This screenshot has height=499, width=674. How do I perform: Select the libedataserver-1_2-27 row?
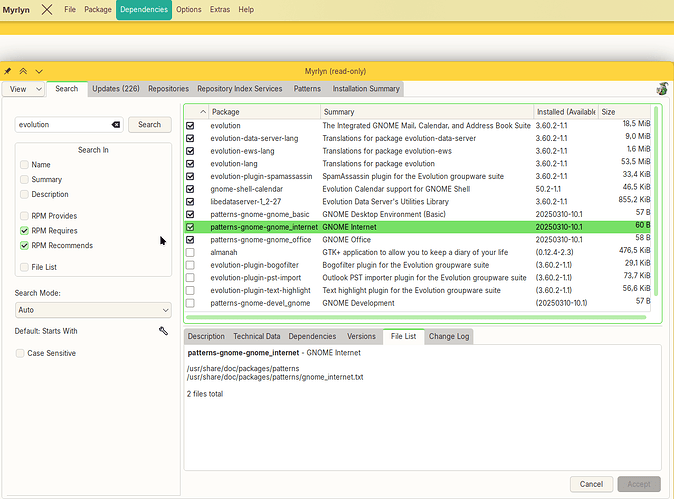pos(418,202)
